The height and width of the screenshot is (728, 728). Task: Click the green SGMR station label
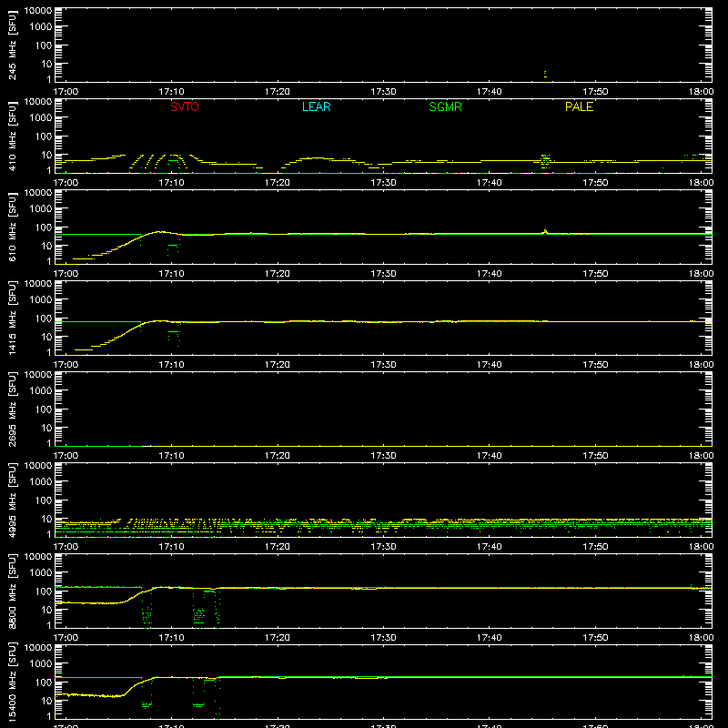(x=445, y=106)
